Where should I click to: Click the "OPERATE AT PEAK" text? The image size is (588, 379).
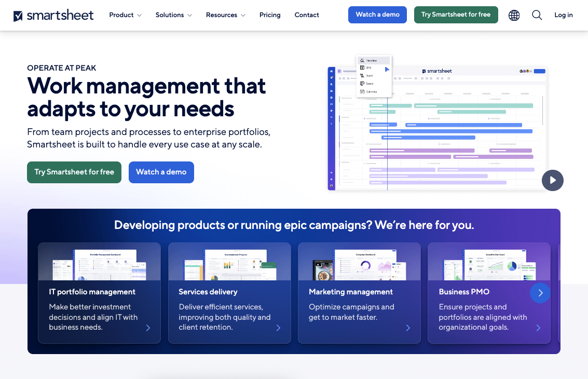(62, 68)
